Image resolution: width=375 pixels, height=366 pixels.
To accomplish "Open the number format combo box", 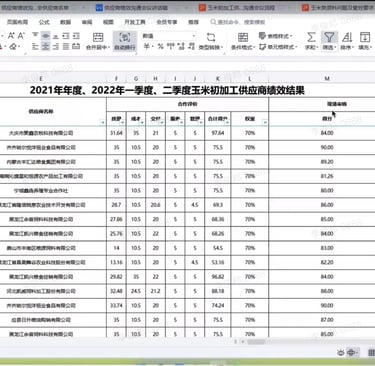I will [169, 36].
